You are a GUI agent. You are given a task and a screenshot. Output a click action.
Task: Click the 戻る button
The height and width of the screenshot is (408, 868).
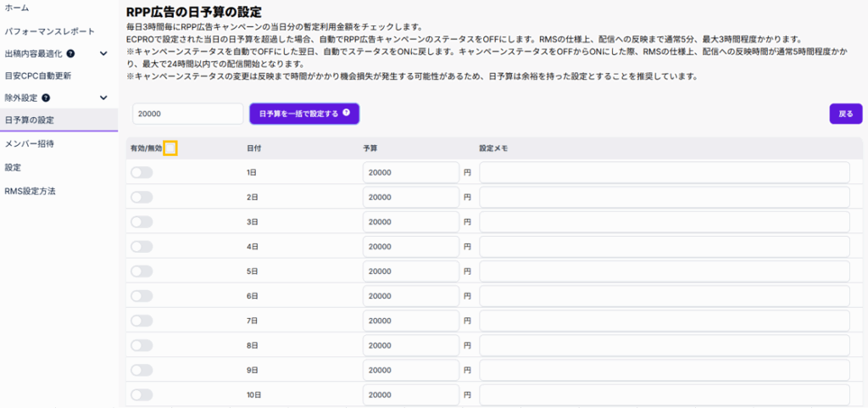click(845, 114)
